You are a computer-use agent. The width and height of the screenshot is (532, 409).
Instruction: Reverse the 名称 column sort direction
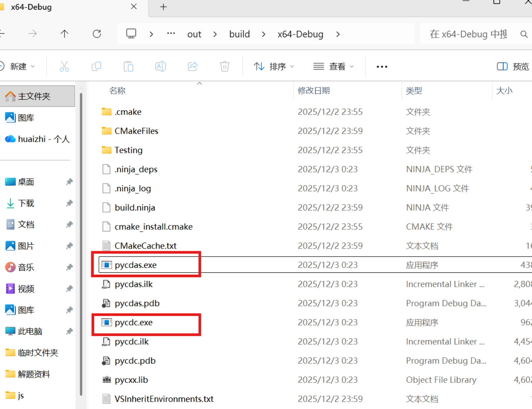(117, 90)
